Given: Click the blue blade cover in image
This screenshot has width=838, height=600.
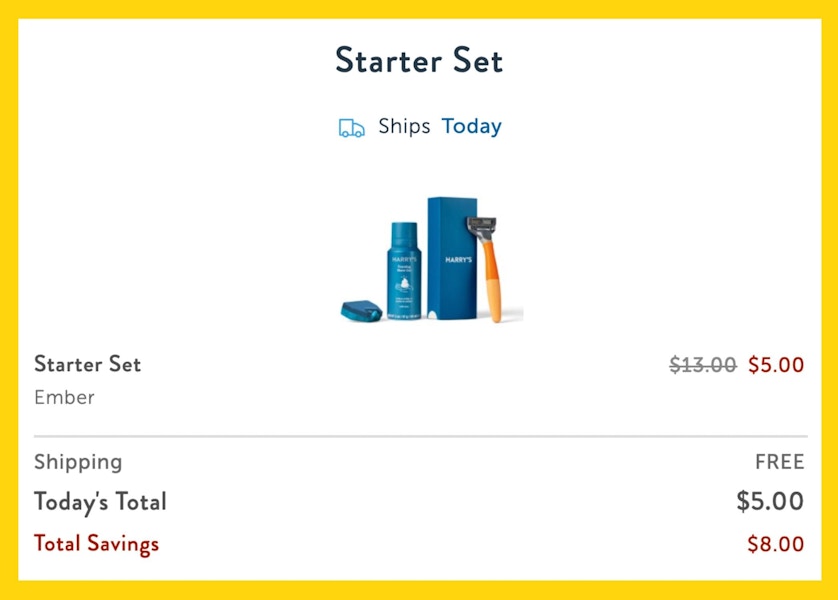Looking at the screenshot, I should coord(361,309).
